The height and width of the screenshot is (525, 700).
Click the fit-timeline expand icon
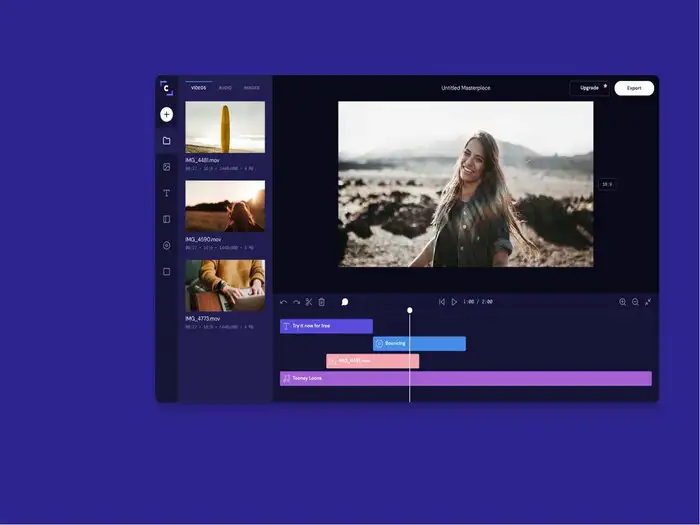click(648, 302)
